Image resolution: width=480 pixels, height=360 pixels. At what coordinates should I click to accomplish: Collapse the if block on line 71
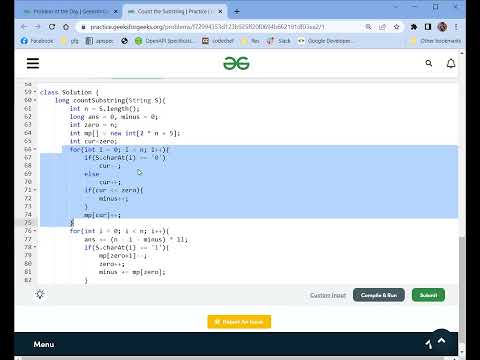pyautogui.click(x=35, y=190)
